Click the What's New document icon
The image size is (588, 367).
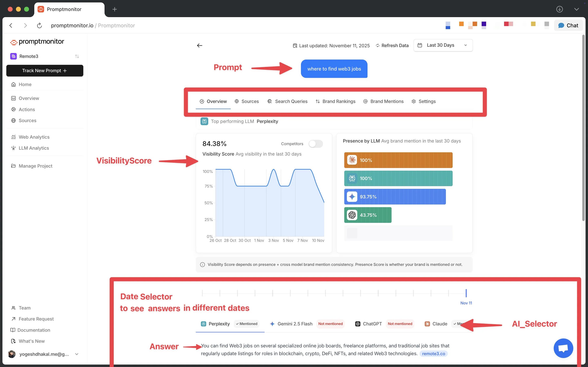tap(14, 341)
